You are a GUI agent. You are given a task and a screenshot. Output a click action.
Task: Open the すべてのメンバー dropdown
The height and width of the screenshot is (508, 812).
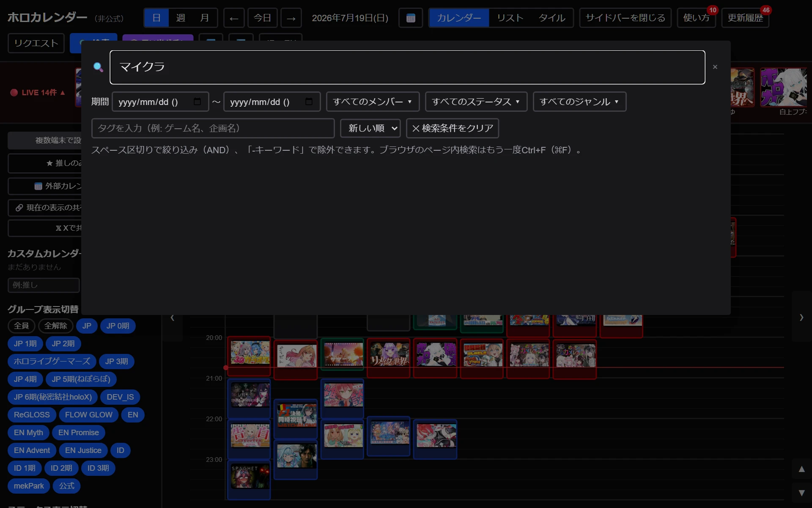point(373,102)
